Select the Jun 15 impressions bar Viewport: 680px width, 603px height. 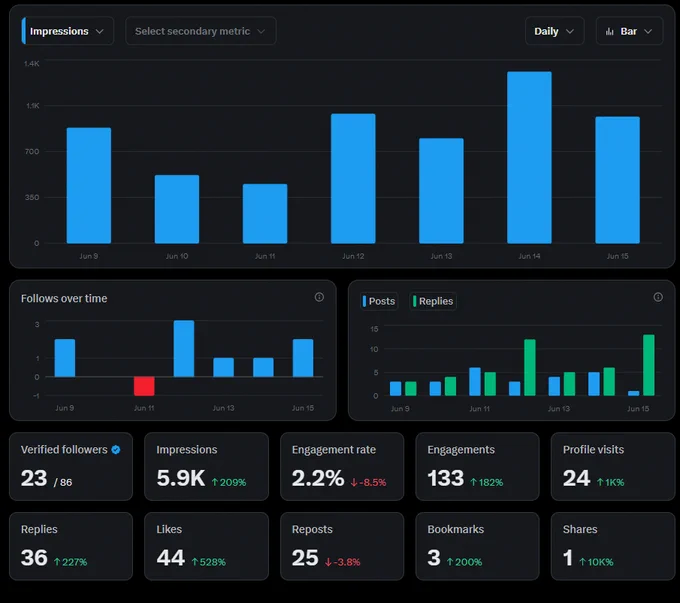(618, 180)
